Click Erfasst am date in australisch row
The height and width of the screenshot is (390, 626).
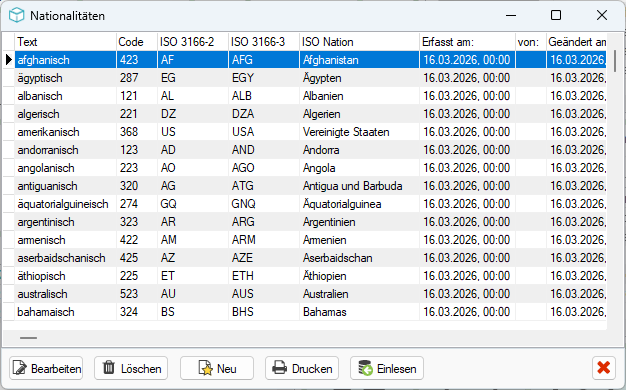coord(467,293)
